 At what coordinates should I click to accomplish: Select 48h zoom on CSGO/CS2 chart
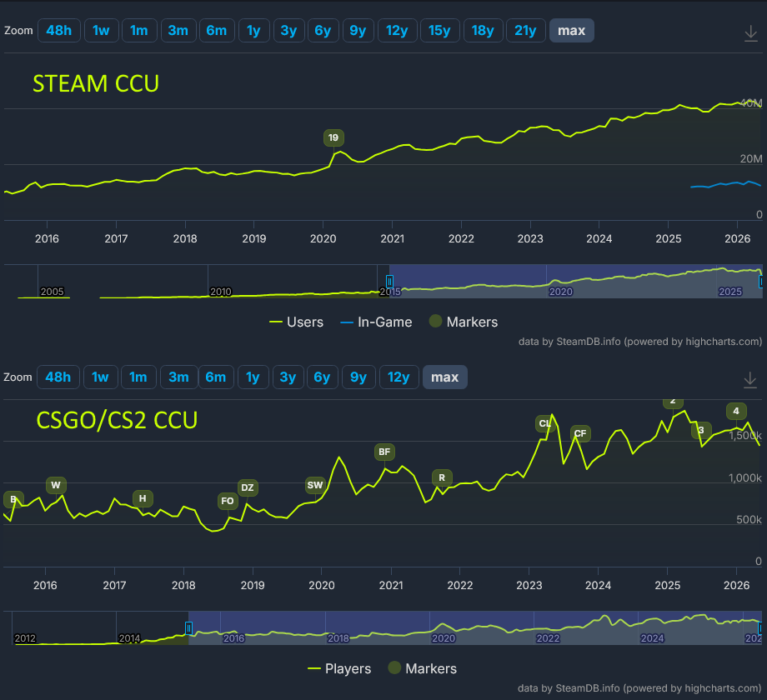pyautogui.click(x=58, y=377)
